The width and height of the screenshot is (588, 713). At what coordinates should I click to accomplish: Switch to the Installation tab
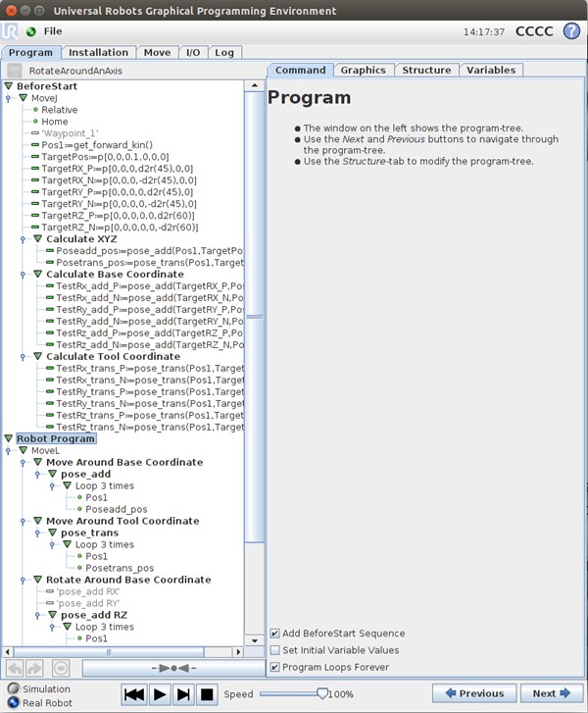click(x=98, y=53)
